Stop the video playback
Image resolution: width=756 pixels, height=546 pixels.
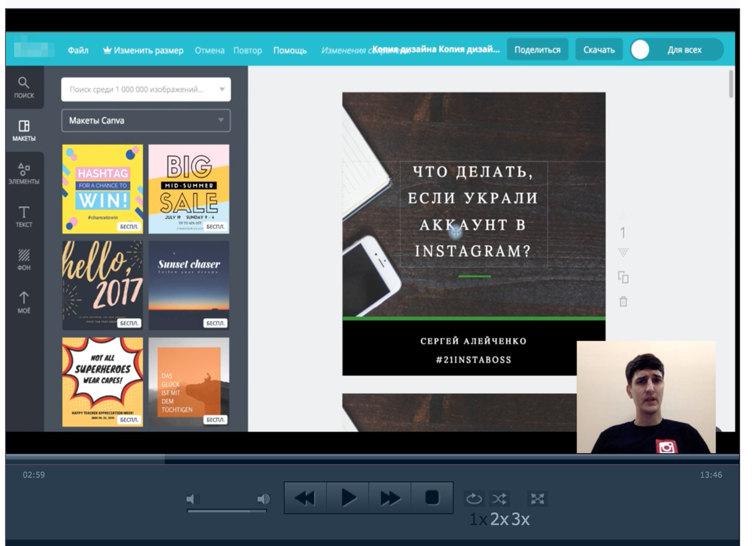coord(432,498)
